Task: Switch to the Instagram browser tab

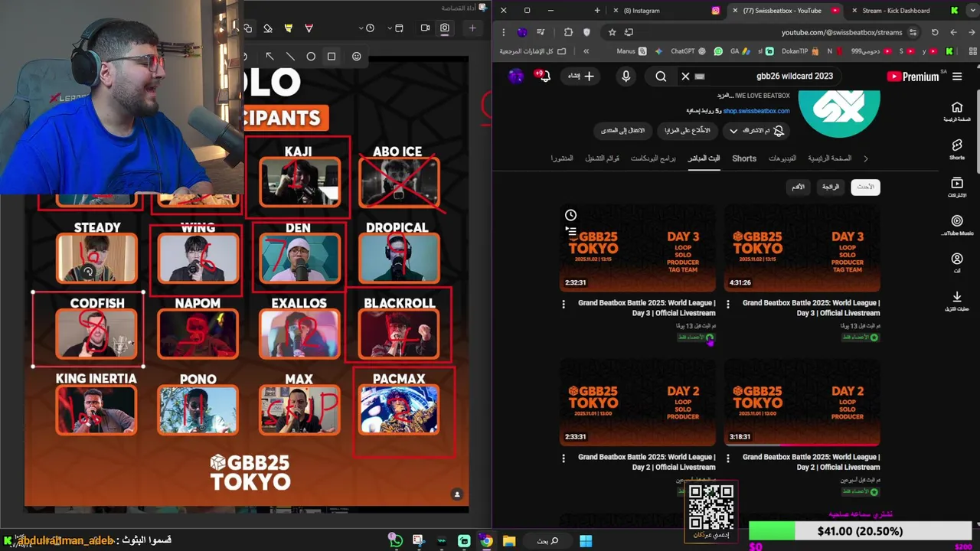Action: [x=668, y=11]
